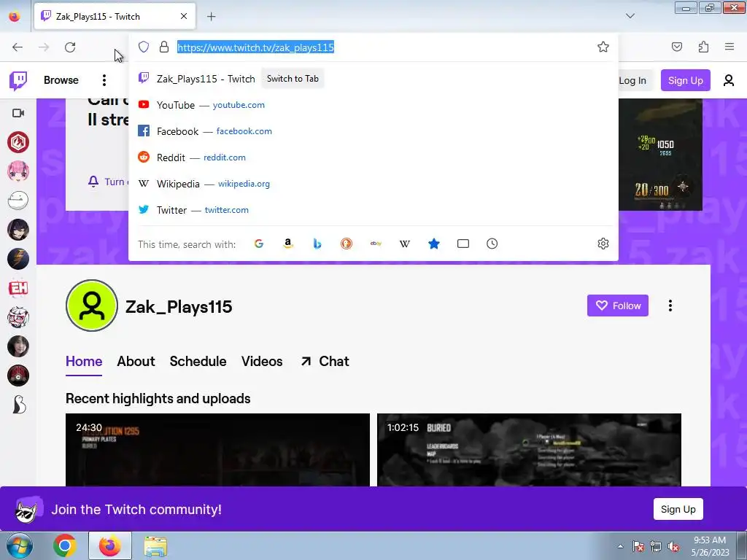Click the Twitch logo home icon
This screenshot has width=747, height=560.
tap(18, 80)
